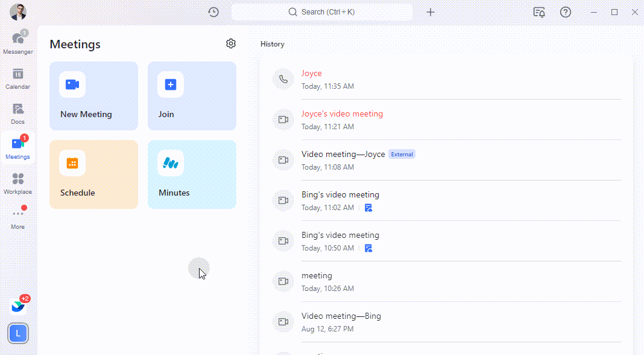Viewport: 644px width, 355px height.
Task: Click the history clock icon in top bar
Action: click(x=213, y=12)
